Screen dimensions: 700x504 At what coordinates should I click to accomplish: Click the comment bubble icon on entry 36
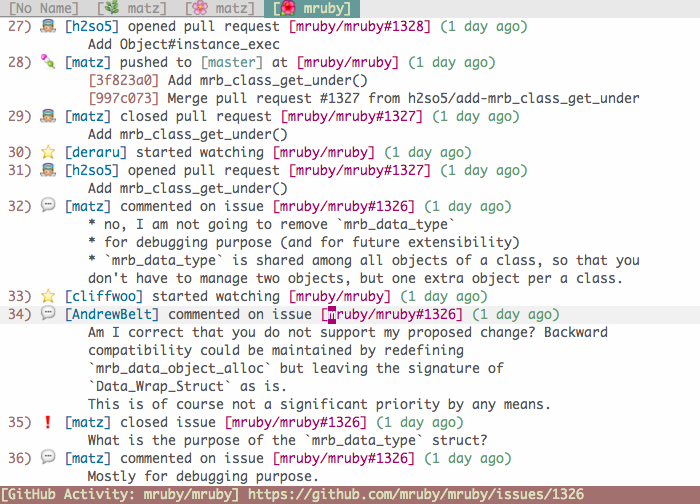click(48, 457)
